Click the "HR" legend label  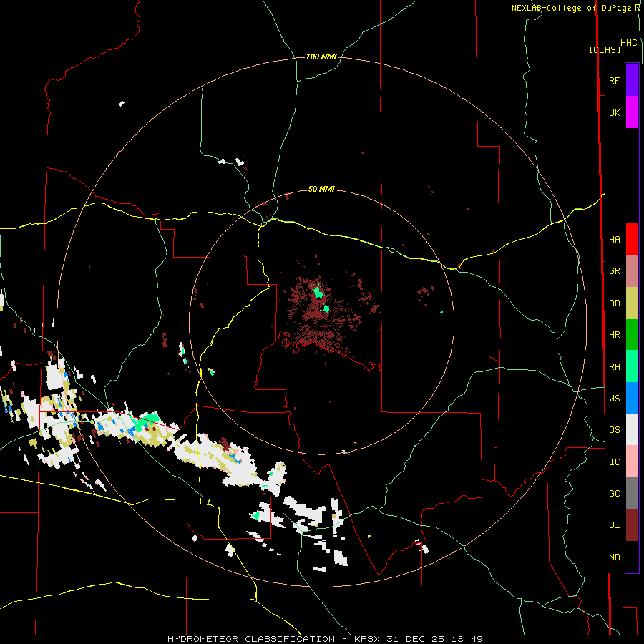click(614, 335)
